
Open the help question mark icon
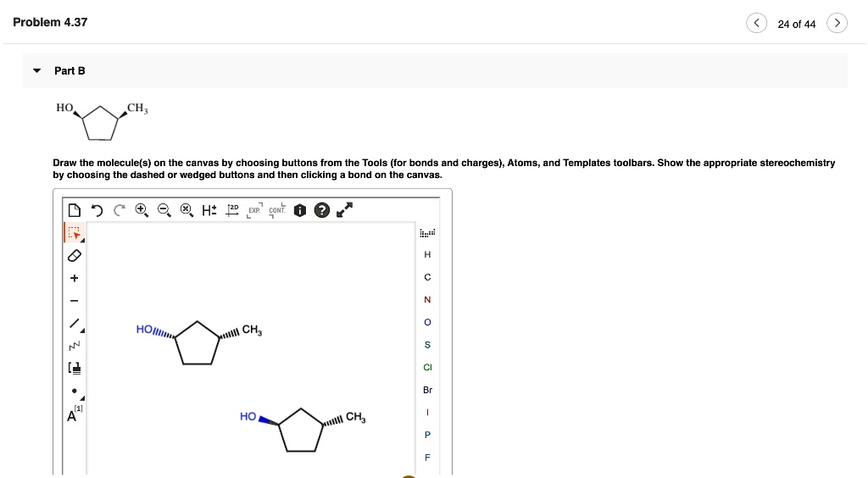tap(321, 210)
